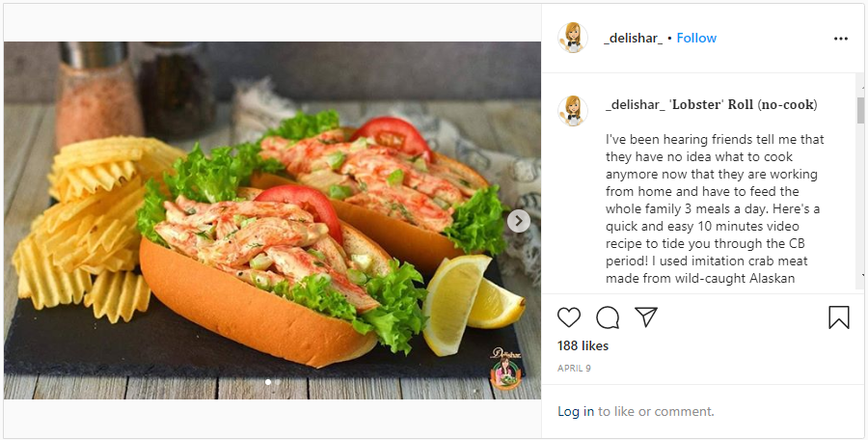
Task: Open the April 9 timestamp link
Action: tap(572, 369)
